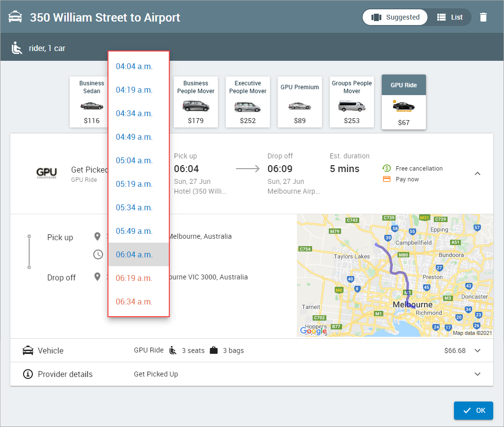The height and width of the screenshot is (427, 504).
Task: Select the Business People Mover $179 card
Action: coord(196,102)
